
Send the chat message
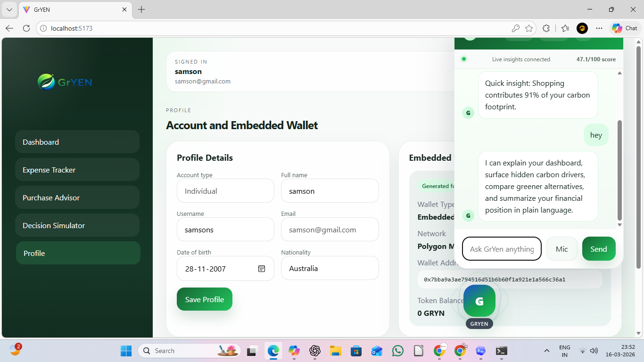[x=599, y=249]
